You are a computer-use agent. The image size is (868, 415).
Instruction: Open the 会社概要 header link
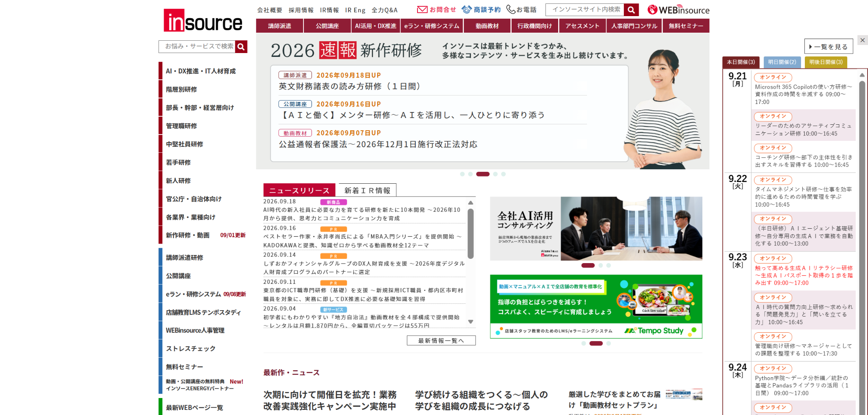(x=270, y=10)
